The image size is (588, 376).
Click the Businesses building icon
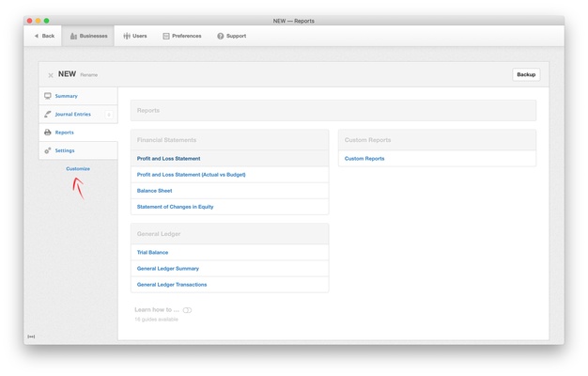point(73,36)
